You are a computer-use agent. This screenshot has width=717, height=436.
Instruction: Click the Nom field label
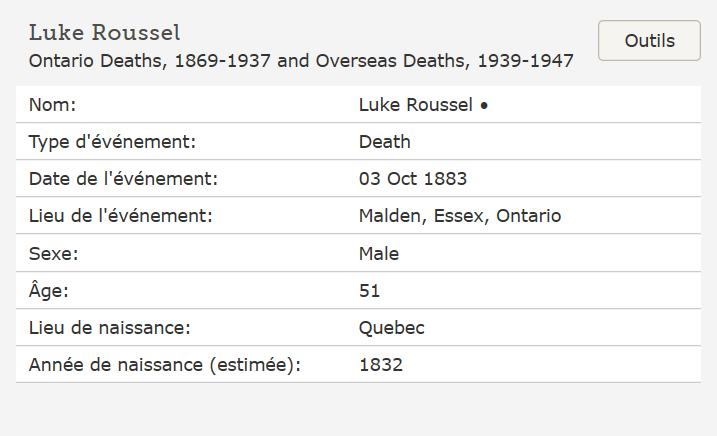coord(52,105)
